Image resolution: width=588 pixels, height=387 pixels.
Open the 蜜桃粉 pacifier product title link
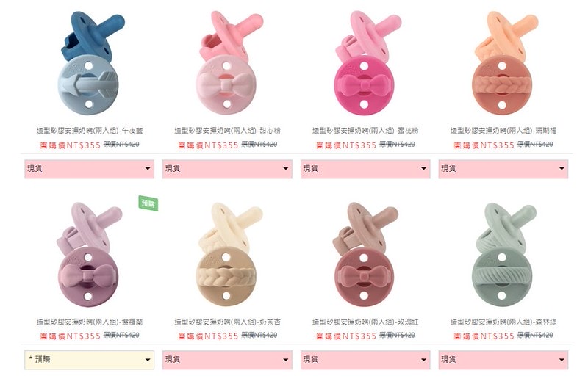(365, 131)
